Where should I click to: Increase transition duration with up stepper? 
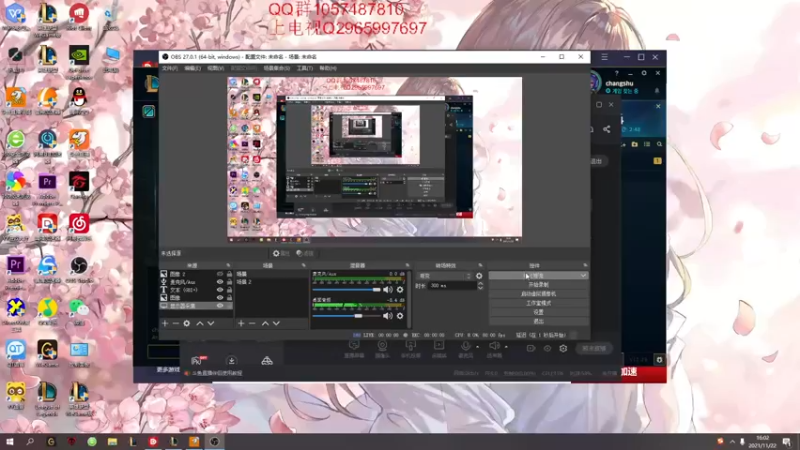[x=480, y=284]
